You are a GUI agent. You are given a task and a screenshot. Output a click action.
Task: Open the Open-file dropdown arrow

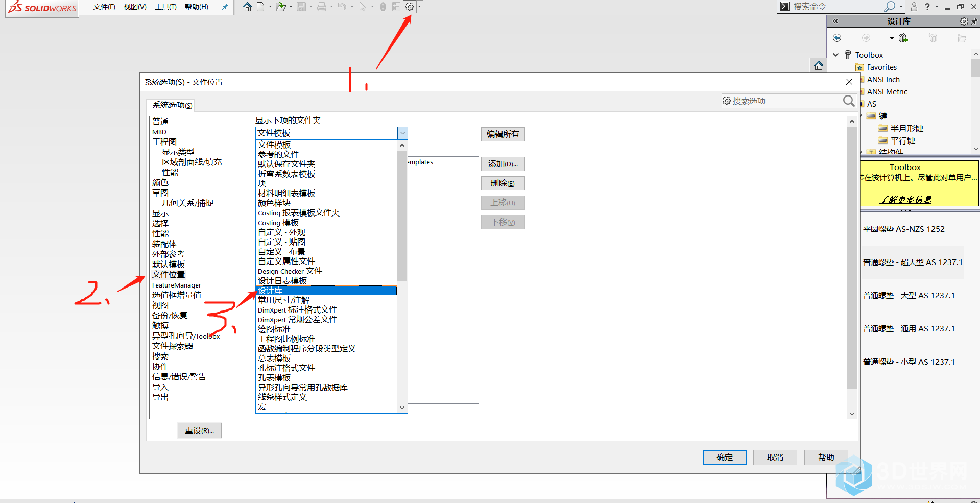coord(291,7)
